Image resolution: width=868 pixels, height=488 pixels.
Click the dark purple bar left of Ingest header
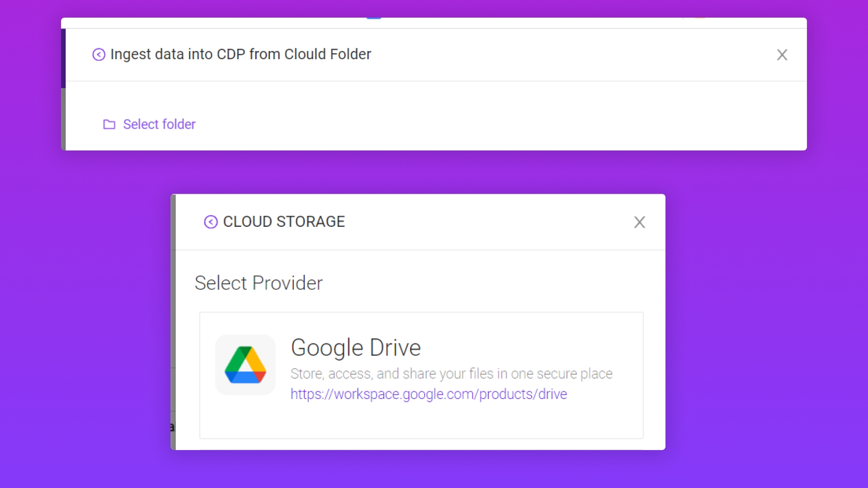(63, 58)
